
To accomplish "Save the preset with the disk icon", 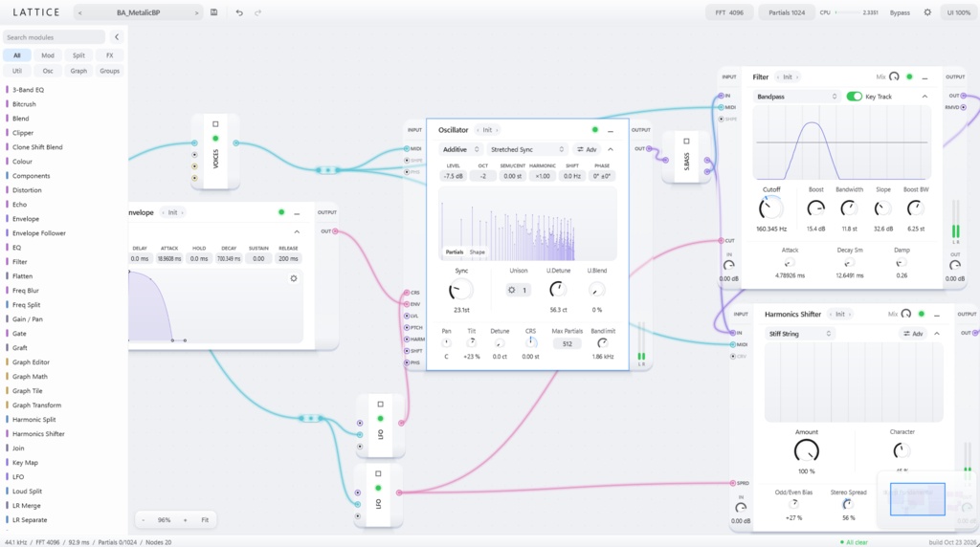I will (213, 12).
